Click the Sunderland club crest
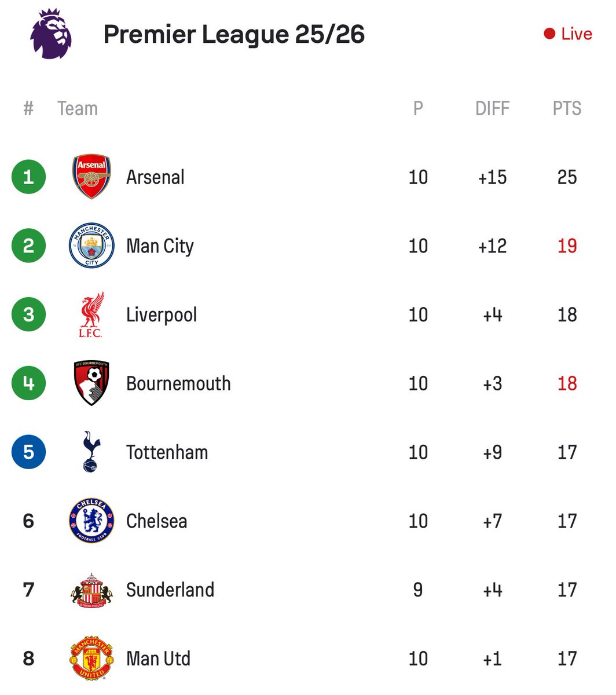The width and height of the screenshot is (616, 695). click(91, 590)
